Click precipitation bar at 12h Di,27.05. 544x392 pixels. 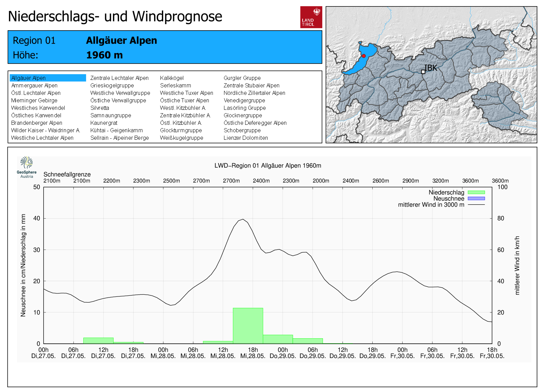pos(98,340)
